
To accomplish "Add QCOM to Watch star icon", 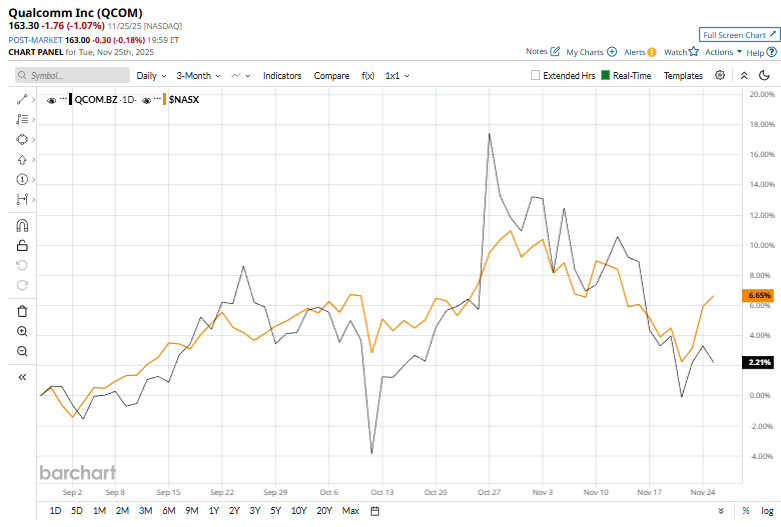I will click(x=693, y=51).
